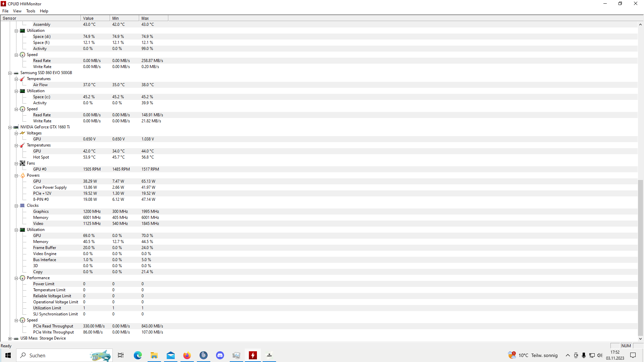Click the Voltages waveform icon
This screenshot has height=362, width=644.
(x=22, y=133)
